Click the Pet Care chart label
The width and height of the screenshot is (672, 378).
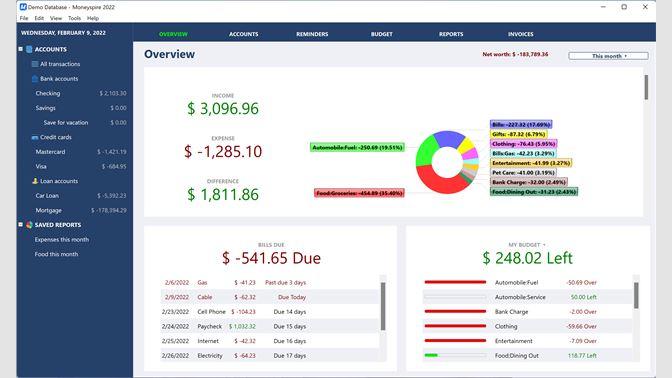523,173
